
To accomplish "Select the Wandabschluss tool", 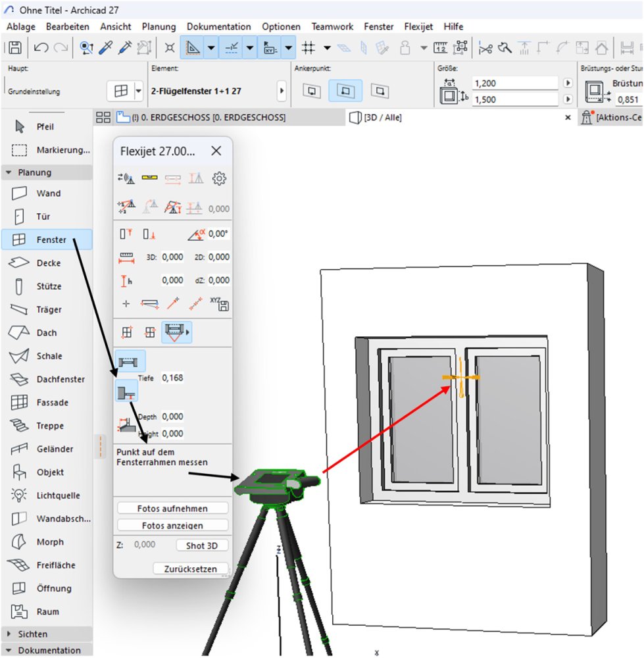I will (x=46, y=519).
